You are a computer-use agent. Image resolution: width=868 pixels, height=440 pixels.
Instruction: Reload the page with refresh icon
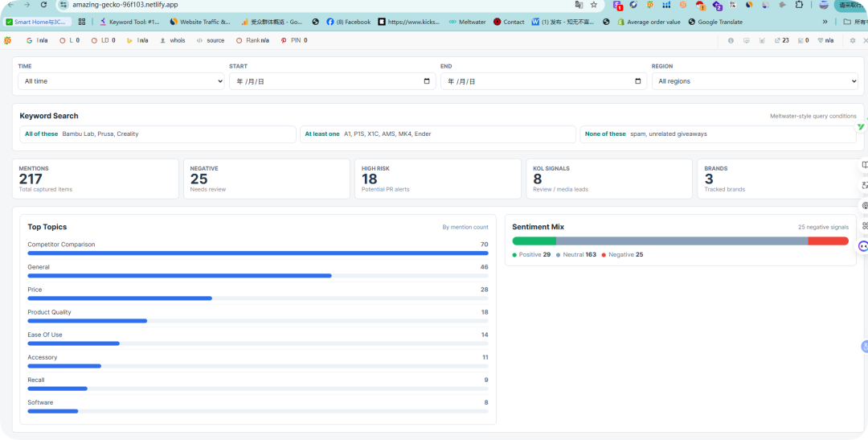[44, 5]
